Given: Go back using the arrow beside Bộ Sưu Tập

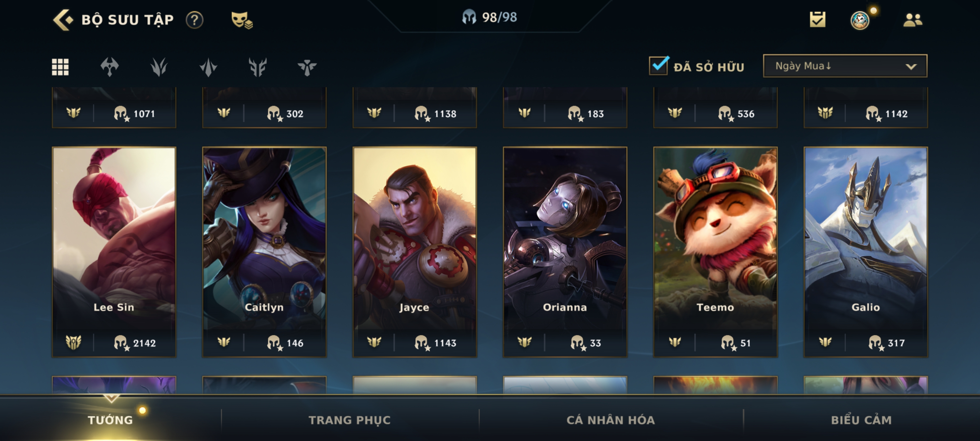Looking at the screenshot, I should 62,20.
